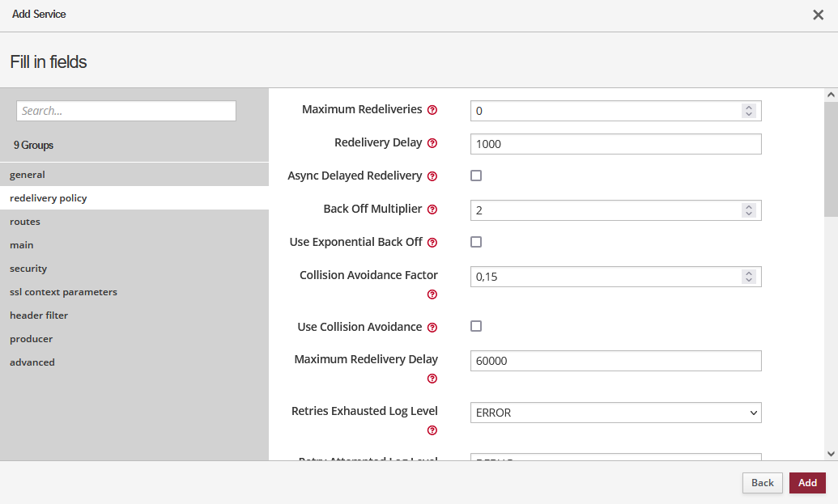Viewport: 838px width, 504px height.
Task: Enable Async Delayed Redelivery checkbox
Action: pyautogui.click(x=476, y=176)
